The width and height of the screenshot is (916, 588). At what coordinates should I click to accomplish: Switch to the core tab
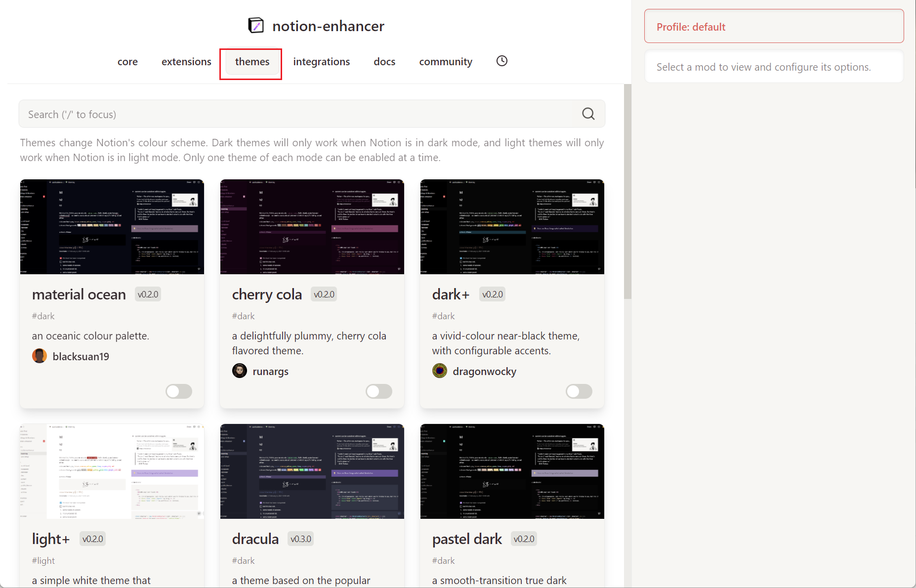point(127,62)
